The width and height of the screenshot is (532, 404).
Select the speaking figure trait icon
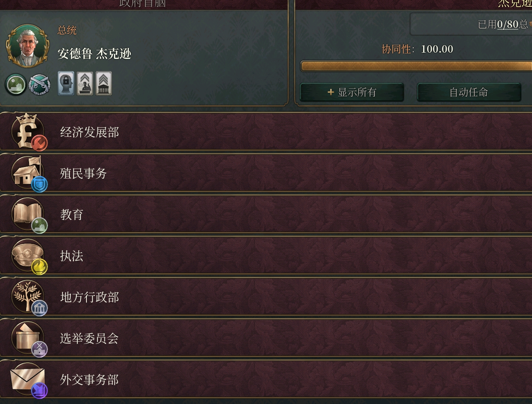coord(85,83)
